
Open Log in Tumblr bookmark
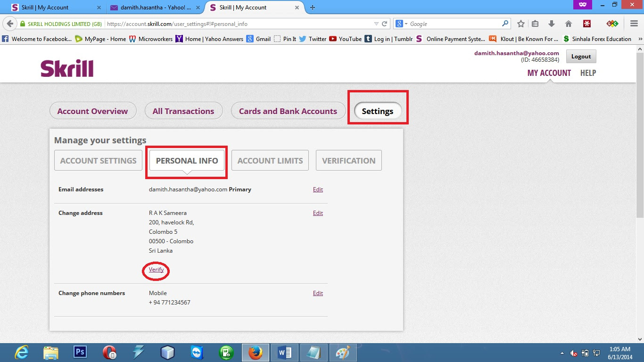pos(389,39)
